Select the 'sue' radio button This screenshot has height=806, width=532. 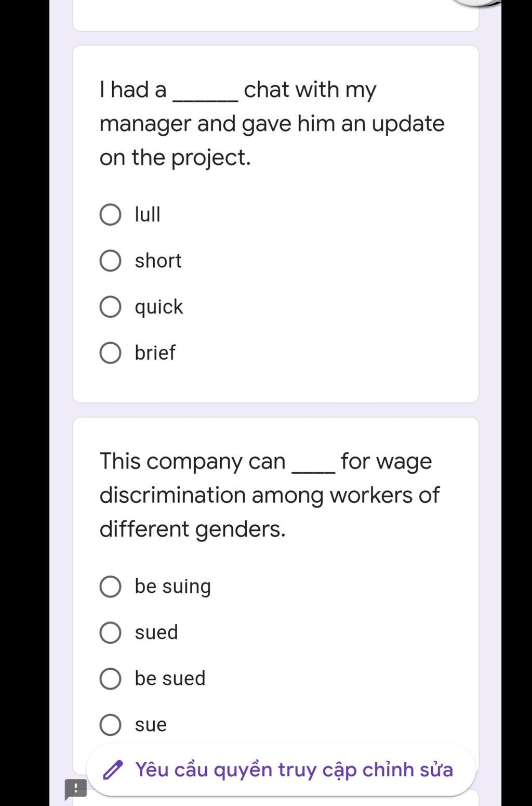110,725
